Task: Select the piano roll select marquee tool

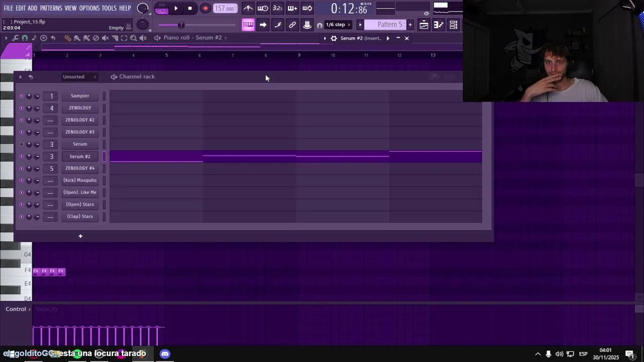Action: 124,38
